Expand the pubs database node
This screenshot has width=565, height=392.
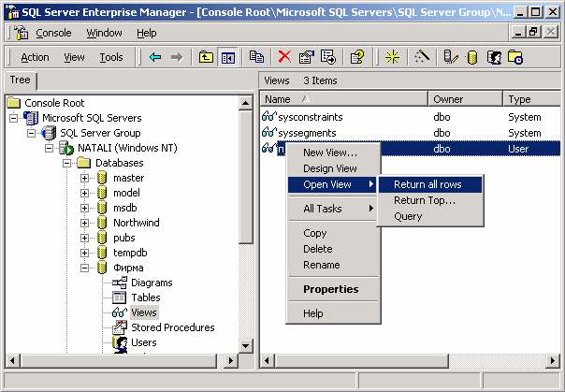(85, 238)
